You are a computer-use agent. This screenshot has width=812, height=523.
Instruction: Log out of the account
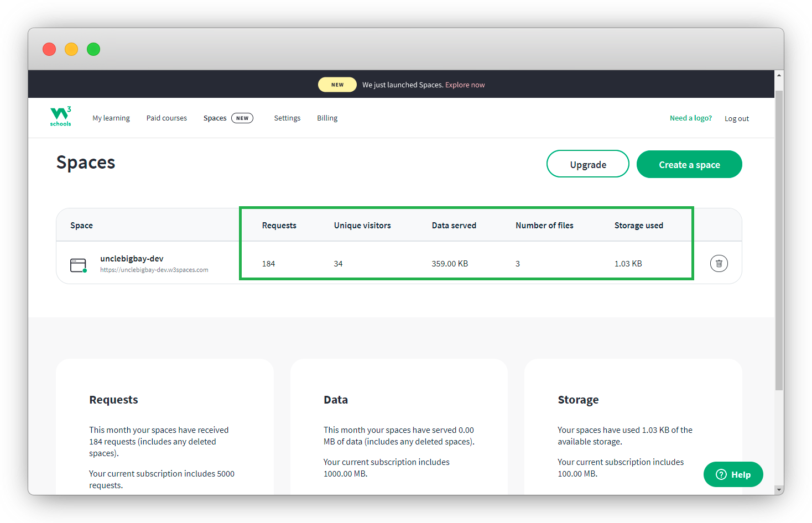coord(737,119)
